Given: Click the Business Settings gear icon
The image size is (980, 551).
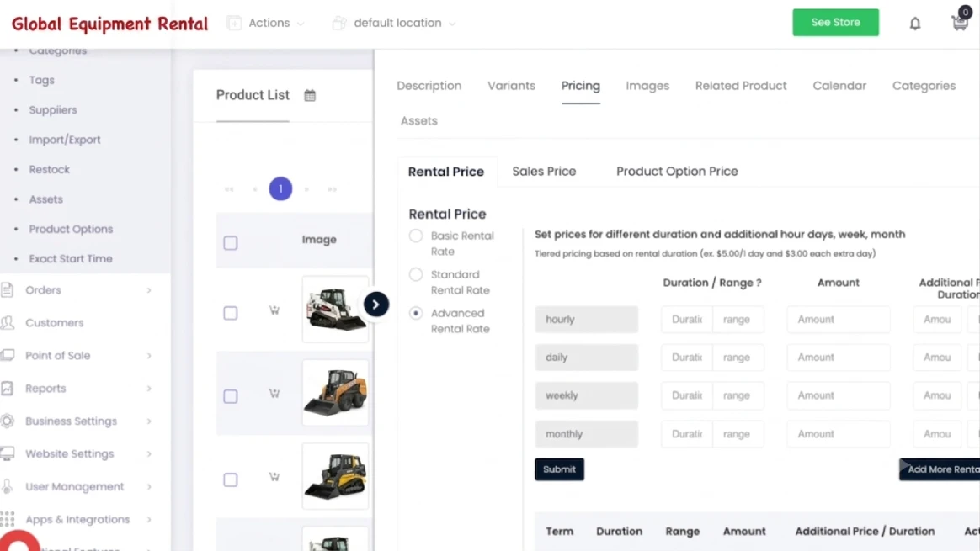Looking at the screenshot, I should pos(7,421).
